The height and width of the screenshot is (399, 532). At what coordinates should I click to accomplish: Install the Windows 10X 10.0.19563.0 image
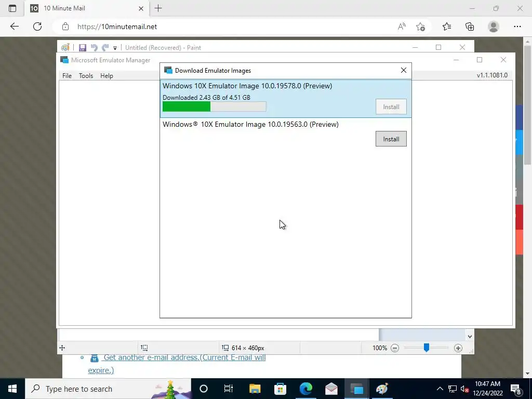click(x=391, y=139)
